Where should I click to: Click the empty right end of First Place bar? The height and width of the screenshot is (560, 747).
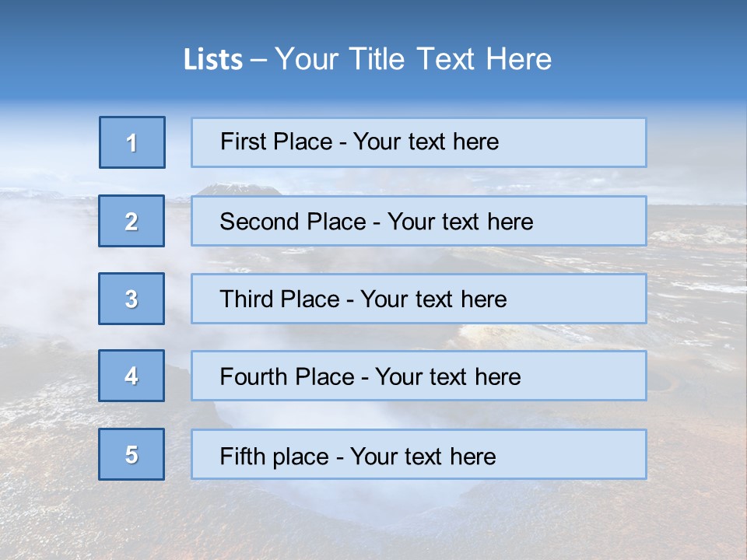coord(591,142)
